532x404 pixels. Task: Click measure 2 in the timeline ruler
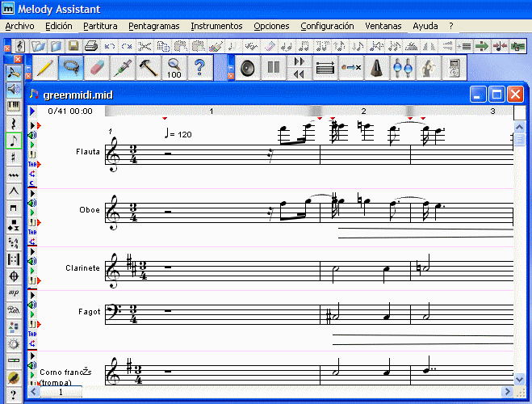363,111
